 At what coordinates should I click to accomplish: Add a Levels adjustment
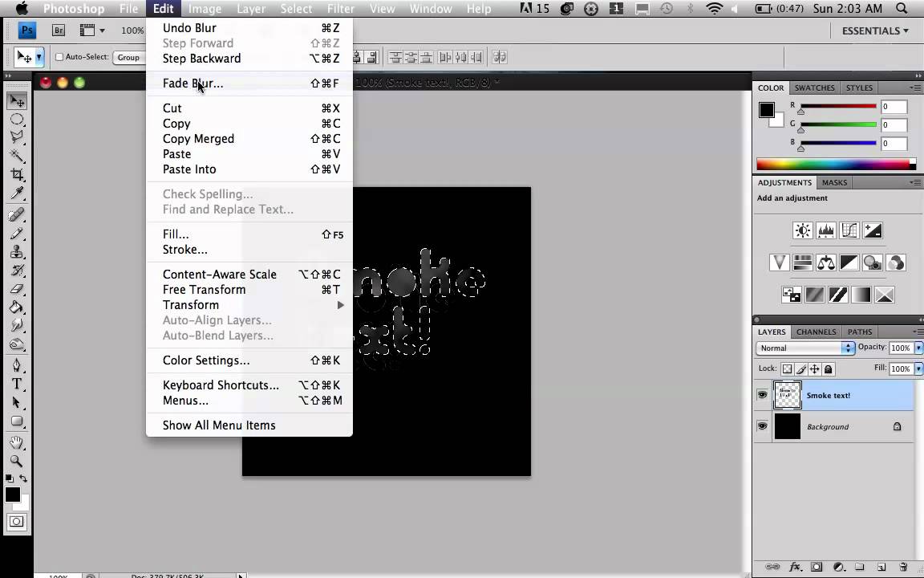tap(825, 230)
